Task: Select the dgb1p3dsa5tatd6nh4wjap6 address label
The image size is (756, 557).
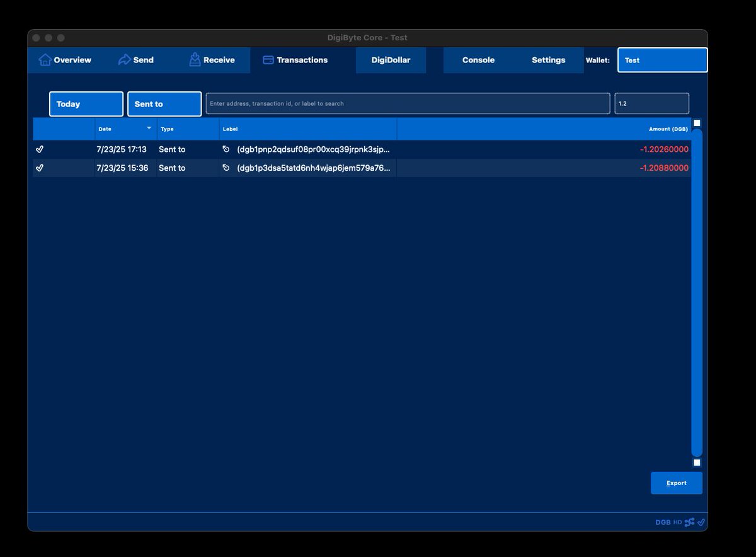Action: [314, 168]
